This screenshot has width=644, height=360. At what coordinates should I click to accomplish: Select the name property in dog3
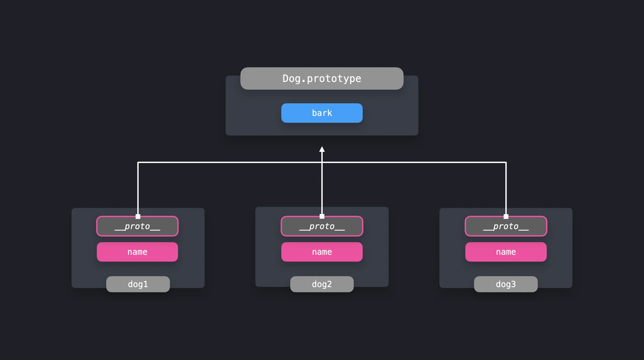[x=506, y=252]
